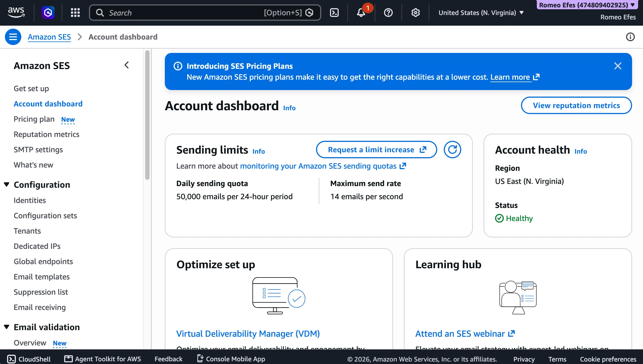Open the Pricing plan page

coord(34,119)
